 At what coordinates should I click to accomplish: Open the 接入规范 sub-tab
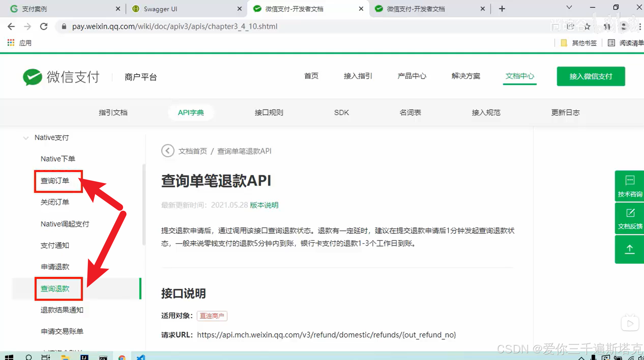point(486,113)
